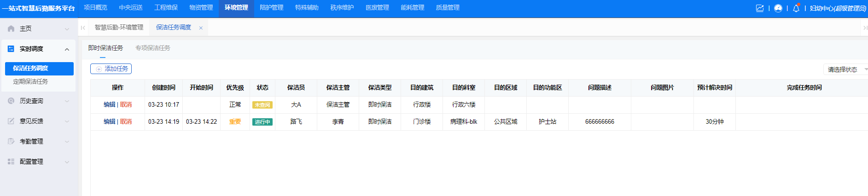This screenshot has width=868, height=196.
Task: Click 编辑 for the 03-23 10:17 task
Action: [x=110, y=105]
